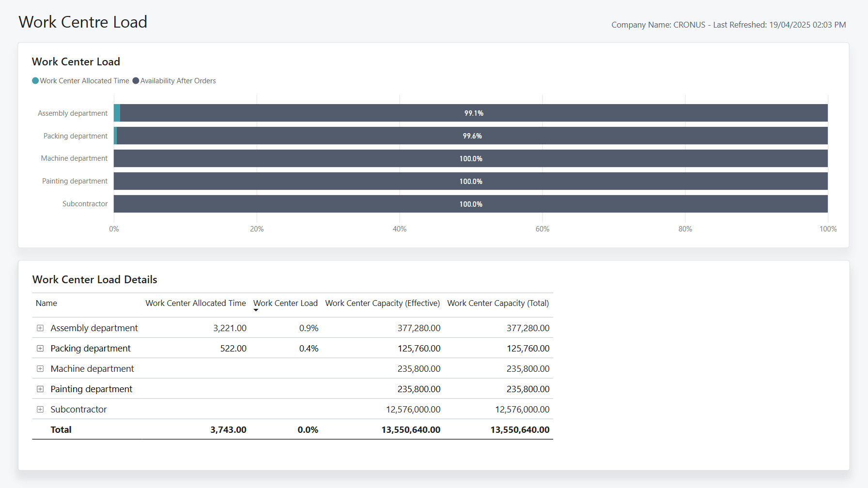Toggle the Availability After Orders legend item
The image size is (868, 488).
tap(174, 80)
